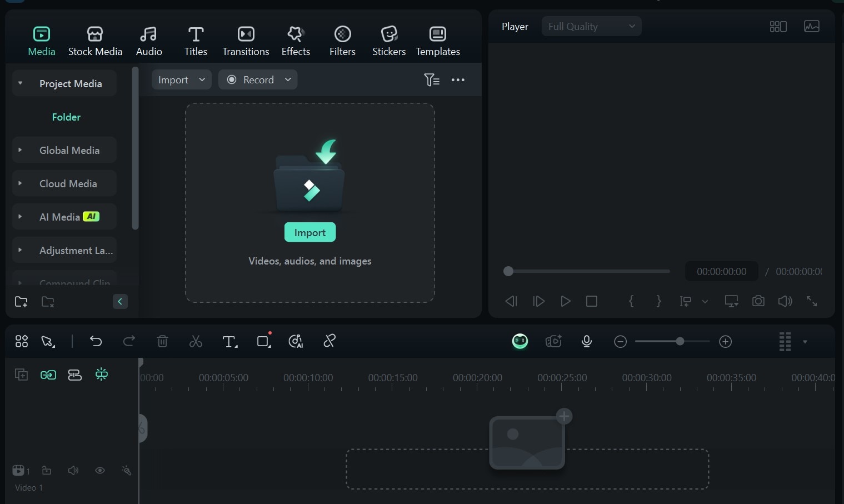Open the AI copilot assistant
This screenshot has width=844, height=504.
[x=520, y=341]
